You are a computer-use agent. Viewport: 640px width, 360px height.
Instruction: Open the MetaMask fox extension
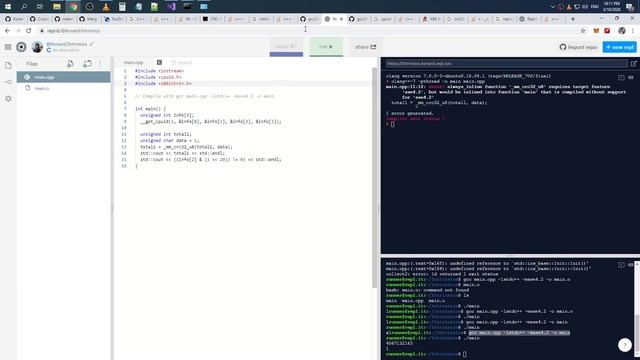[596, 31]
